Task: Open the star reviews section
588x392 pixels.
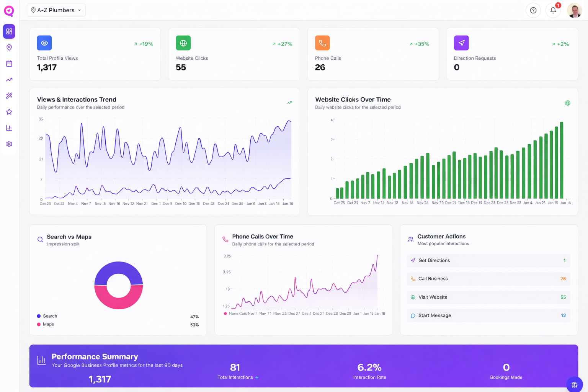Action: tap(9, 112)
